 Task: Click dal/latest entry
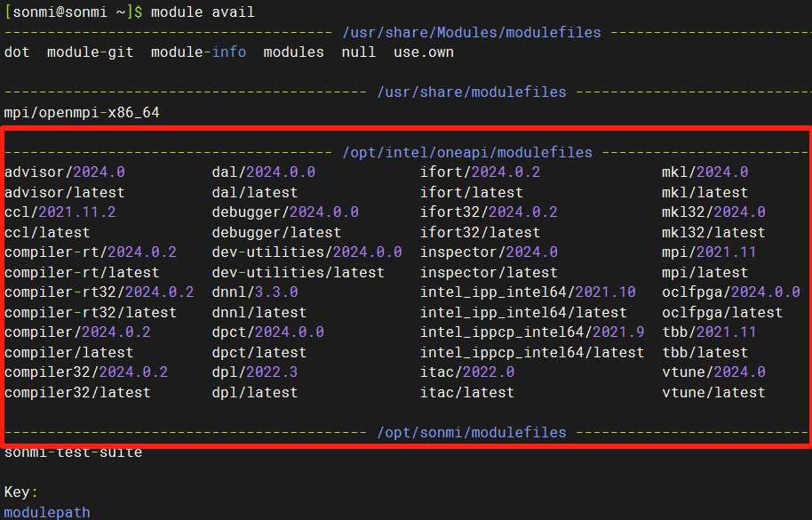coord(255,193)
